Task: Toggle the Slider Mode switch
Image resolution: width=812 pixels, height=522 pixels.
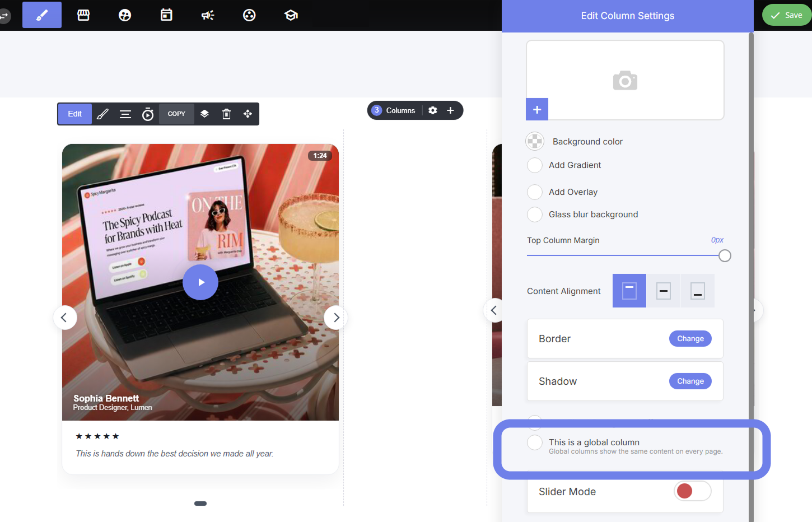Action: [693, 491]
